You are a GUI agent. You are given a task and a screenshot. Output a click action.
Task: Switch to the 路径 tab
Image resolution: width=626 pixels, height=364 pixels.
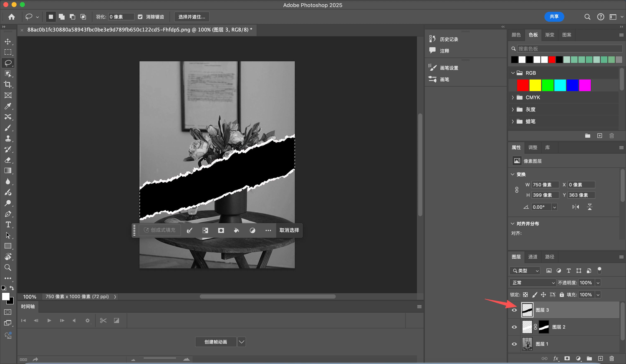[x=549, y=257]
